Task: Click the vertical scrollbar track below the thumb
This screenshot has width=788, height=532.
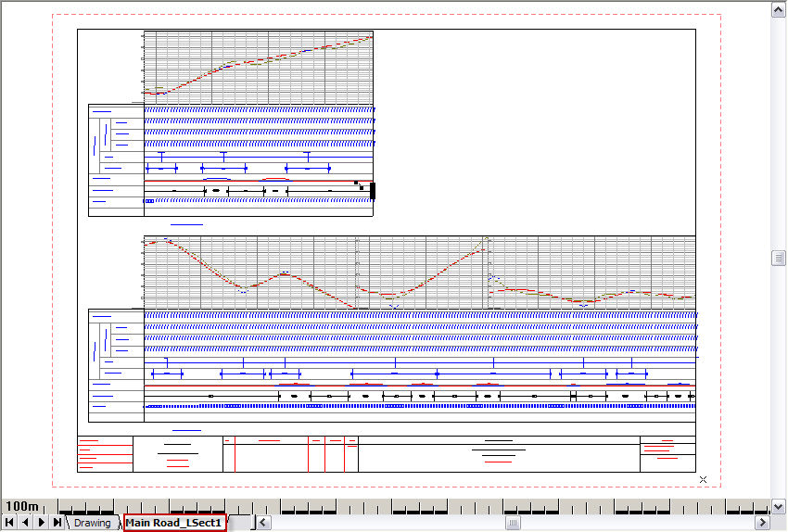Action: point(779,389)
